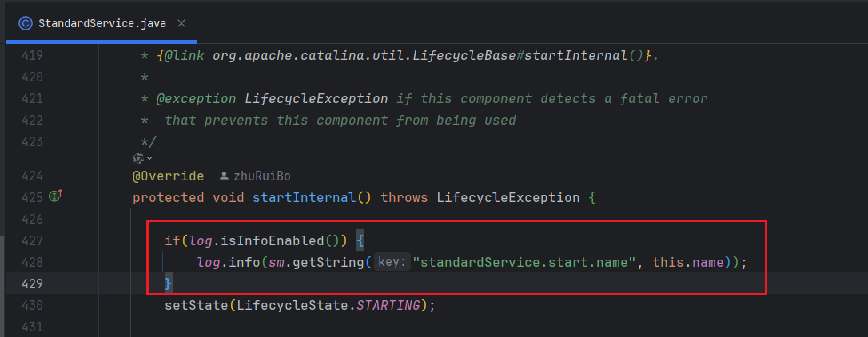This screenshot has width=868, height=337.
Task: Click the closing brace on line 429
Action: (169, 283)
